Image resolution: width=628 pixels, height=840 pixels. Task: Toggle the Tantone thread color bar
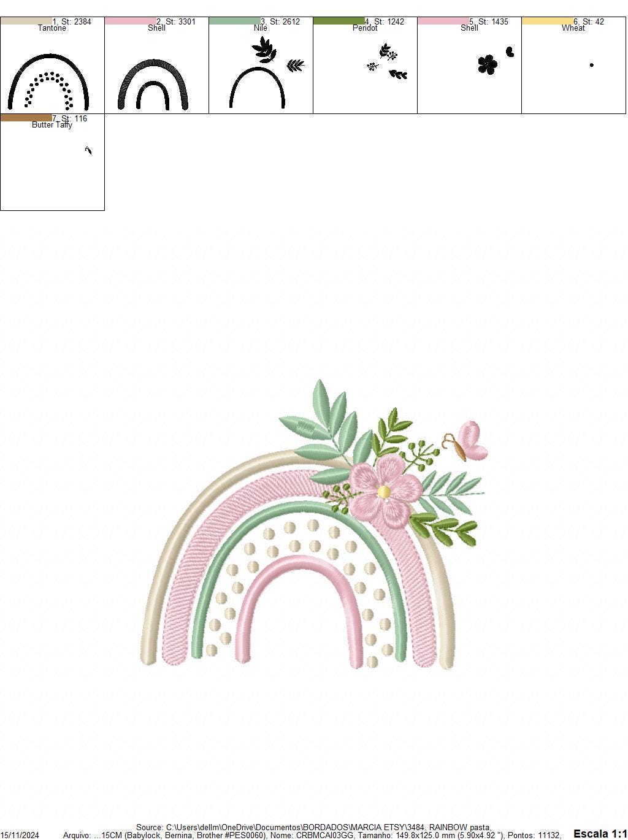pos(25,20)
